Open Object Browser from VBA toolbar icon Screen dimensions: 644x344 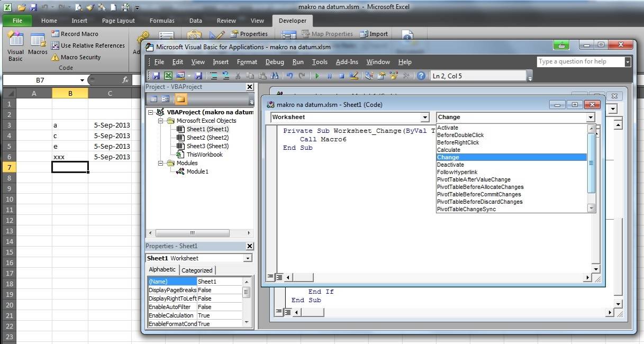[393, 76]
